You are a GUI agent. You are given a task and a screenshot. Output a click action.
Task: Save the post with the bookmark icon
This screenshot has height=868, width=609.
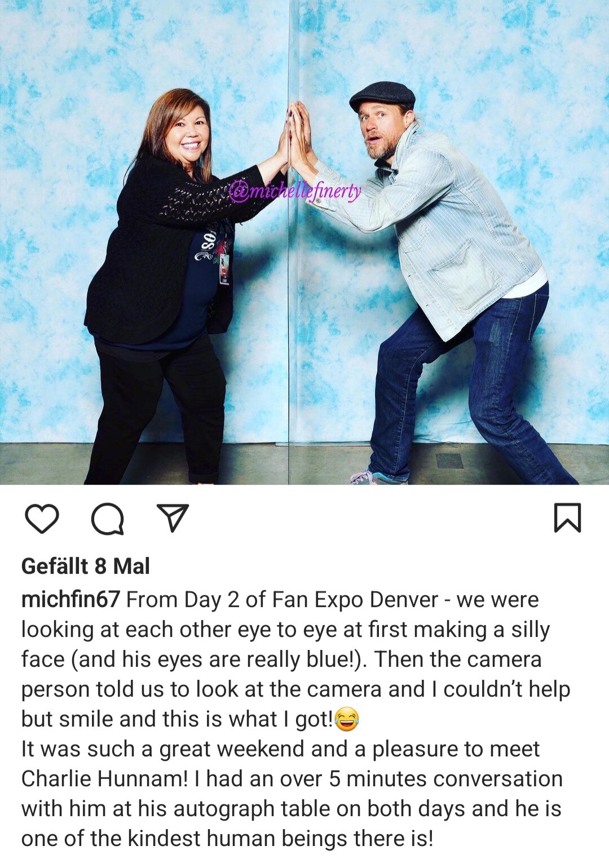(x=567, y=518)
